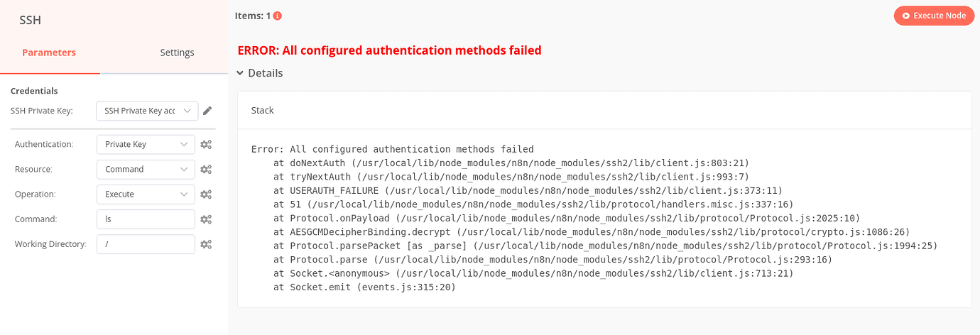This screenshot has width=980, height=335.
Task: Collapse the error Details section
Action: (x=260, y=73)
